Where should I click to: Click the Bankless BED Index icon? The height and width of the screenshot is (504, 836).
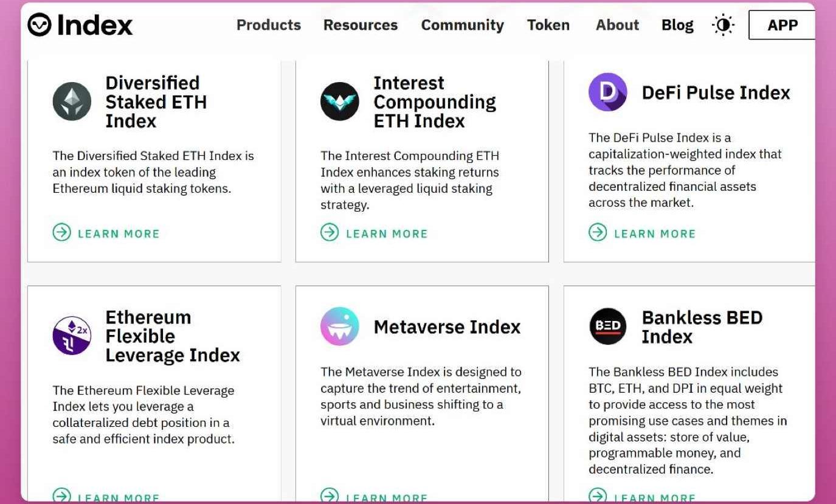pyautogui.click(x=608, y=326)
